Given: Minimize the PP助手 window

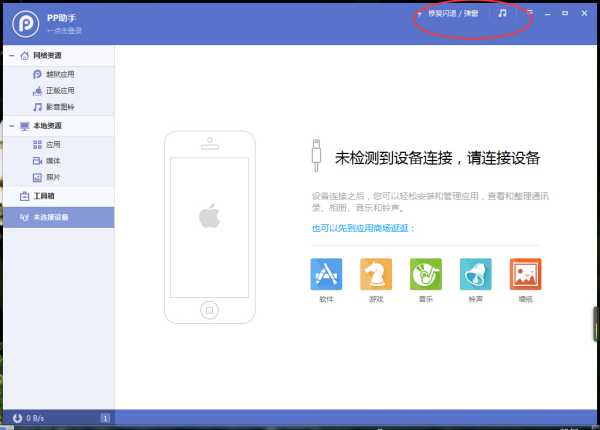Looking at the screenshot, I should (x=548, y=14).
